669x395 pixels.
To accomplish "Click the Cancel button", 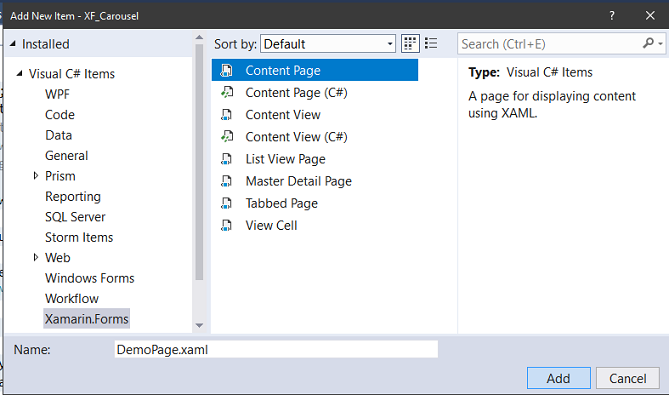I will coord(628,378).
